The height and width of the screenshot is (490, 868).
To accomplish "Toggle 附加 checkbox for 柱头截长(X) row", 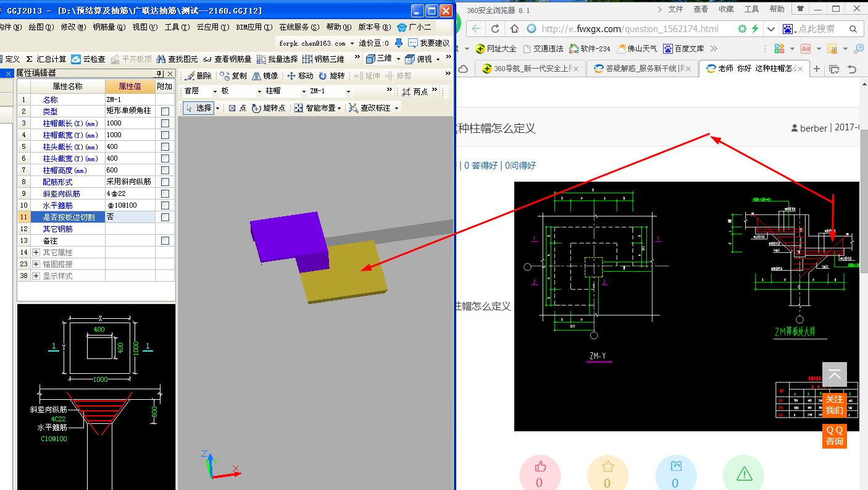I will pyautogui.click(x=165, y=146).
